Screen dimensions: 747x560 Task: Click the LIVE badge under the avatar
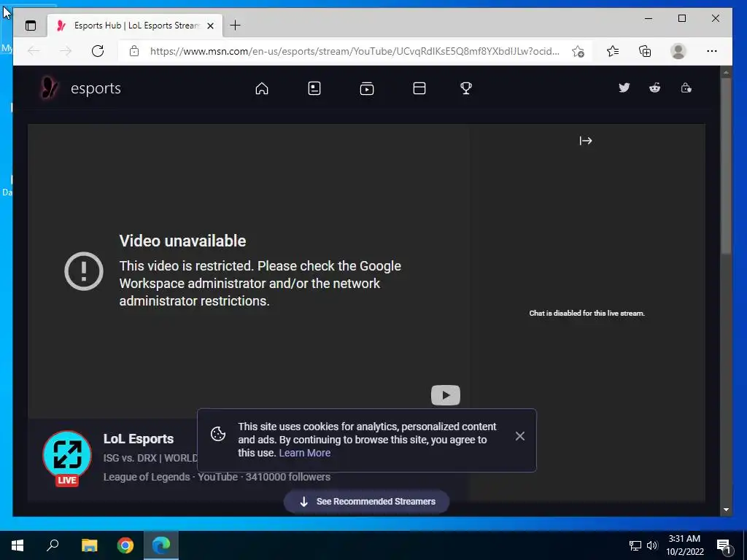66,480
